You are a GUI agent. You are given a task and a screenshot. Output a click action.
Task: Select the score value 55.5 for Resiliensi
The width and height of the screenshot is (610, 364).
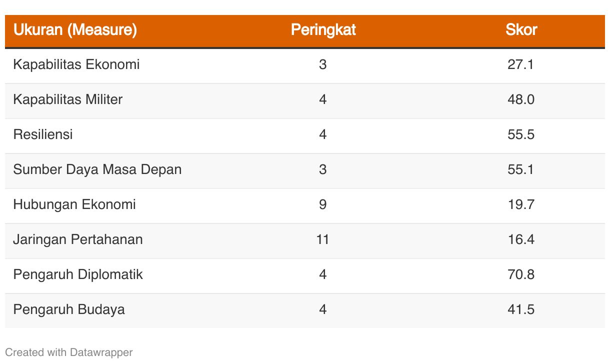(x=521, y=134)
